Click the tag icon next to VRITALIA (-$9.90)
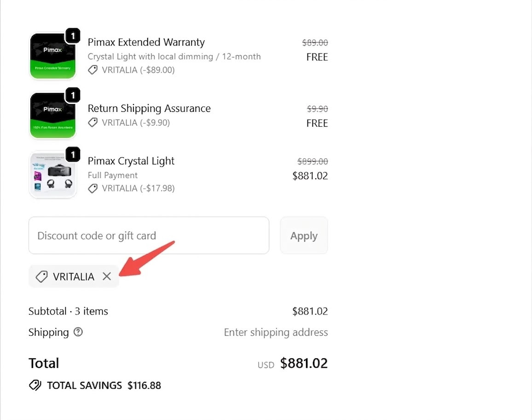Image resolution: width=532 pixels, height=420 pixels. (93, 122)
